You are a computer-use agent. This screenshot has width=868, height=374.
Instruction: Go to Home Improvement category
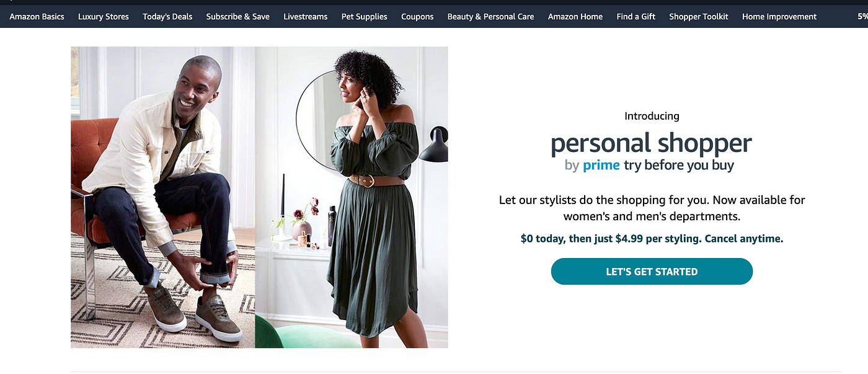pyautogui.click(x=779, y=17)
